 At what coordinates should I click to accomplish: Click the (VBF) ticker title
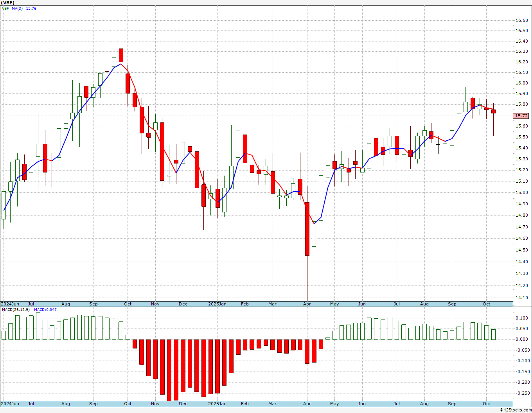point(8,3)
